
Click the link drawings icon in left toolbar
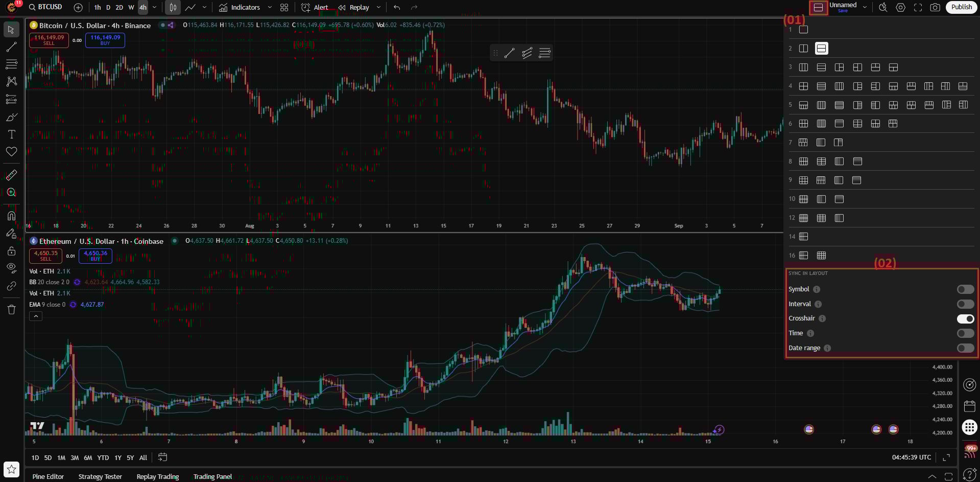pos(11,286)
